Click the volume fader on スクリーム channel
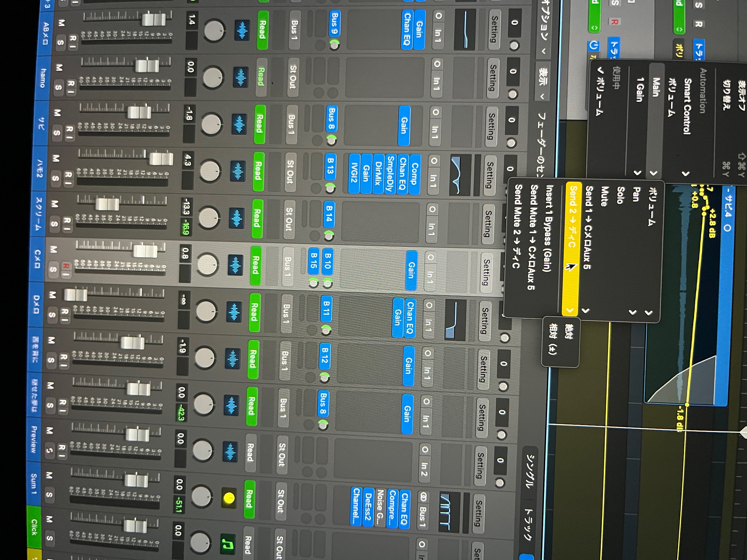 (x=108, y=204)
